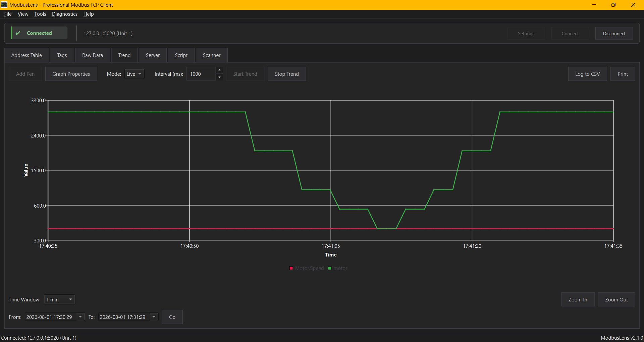
Task: Restore down the ModbusLens window
Action: click(x=613, y=5)
